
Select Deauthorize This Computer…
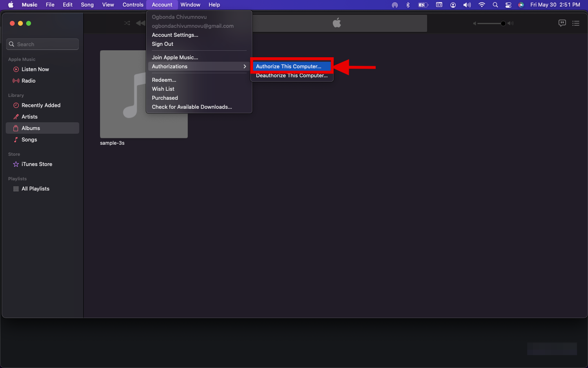tap(292, 76)
